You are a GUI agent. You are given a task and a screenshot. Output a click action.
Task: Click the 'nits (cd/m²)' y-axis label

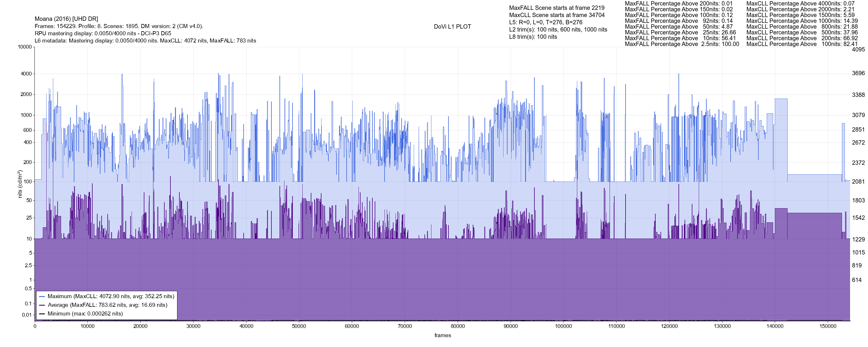[20, 184]
